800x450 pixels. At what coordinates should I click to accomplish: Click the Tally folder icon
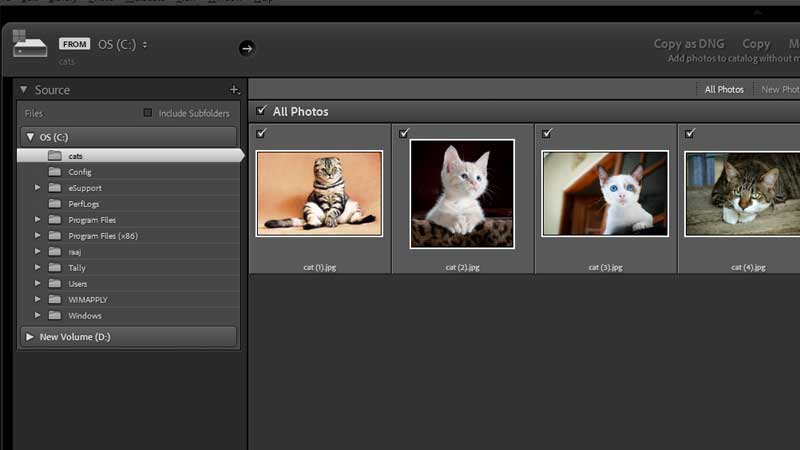(55, 267)
